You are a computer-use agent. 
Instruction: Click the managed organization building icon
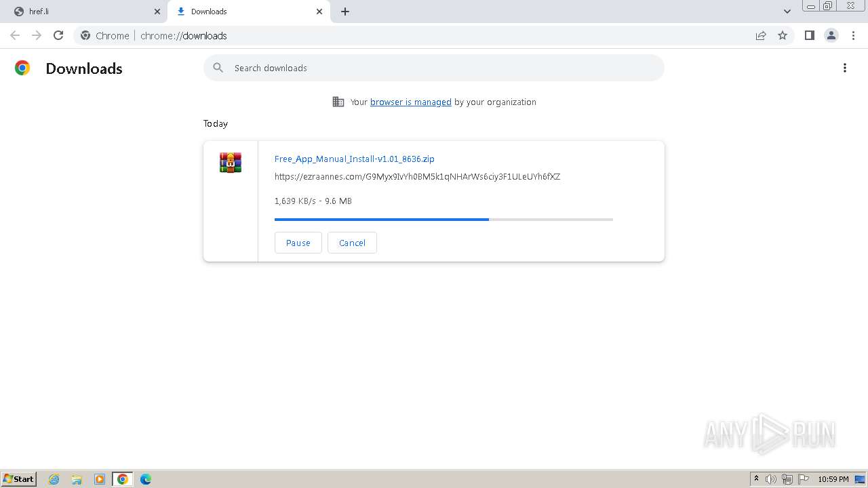click(x=338, y=102)
